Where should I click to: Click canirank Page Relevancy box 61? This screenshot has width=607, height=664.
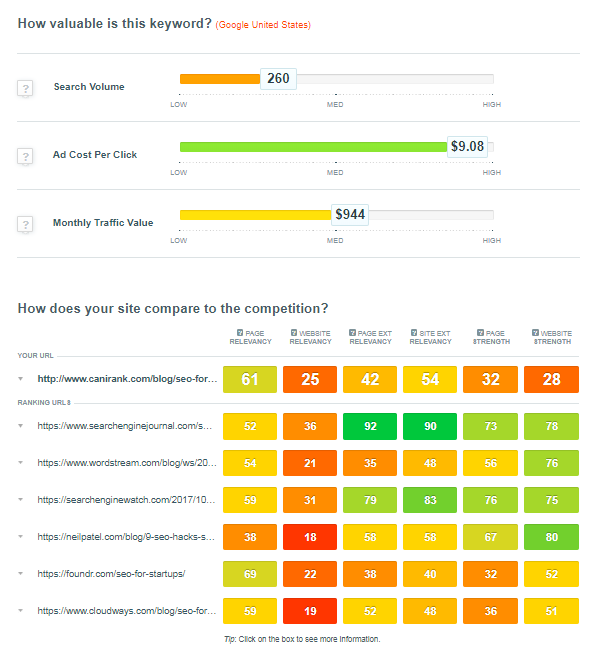tap(250, 379)
